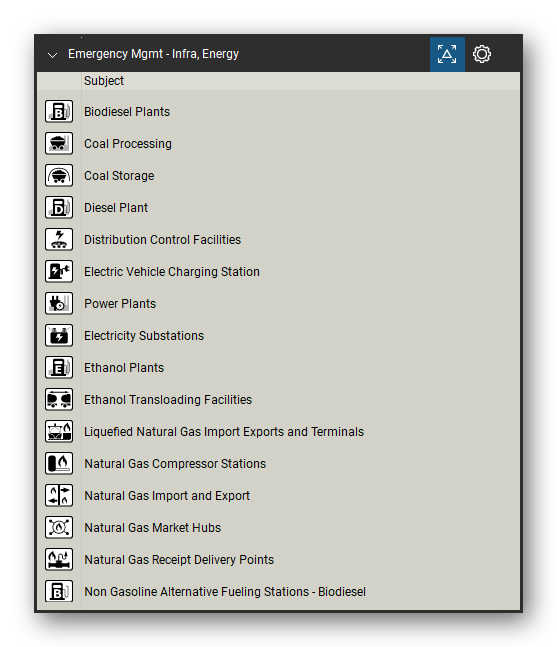Viewport: 557px width, 647px height.
Task: Click the 'Natural Gas Receipt Delivery Points' label
Action: tap(179, 560)
